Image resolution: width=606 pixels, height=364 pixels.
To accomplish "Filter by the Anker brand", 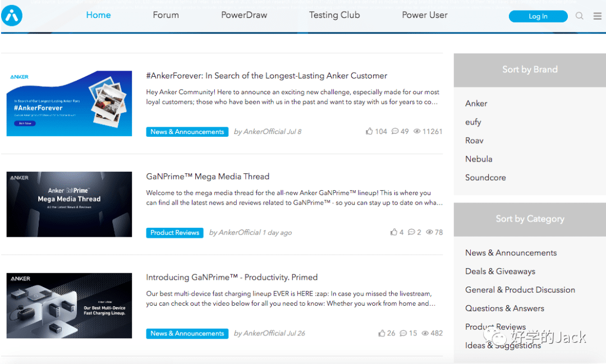I will point(476,104).
